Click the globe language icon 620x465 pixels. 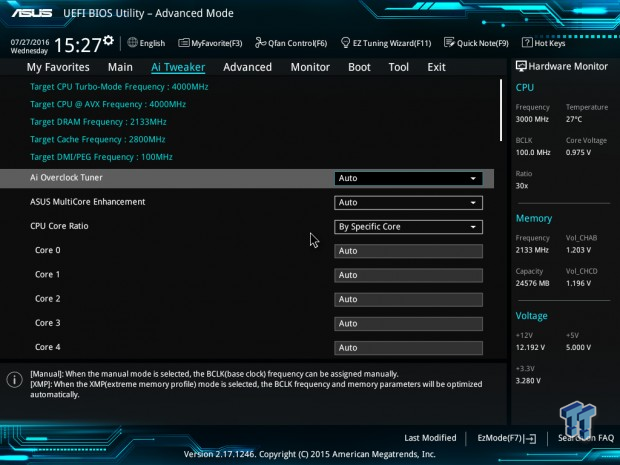pos(132,42)
